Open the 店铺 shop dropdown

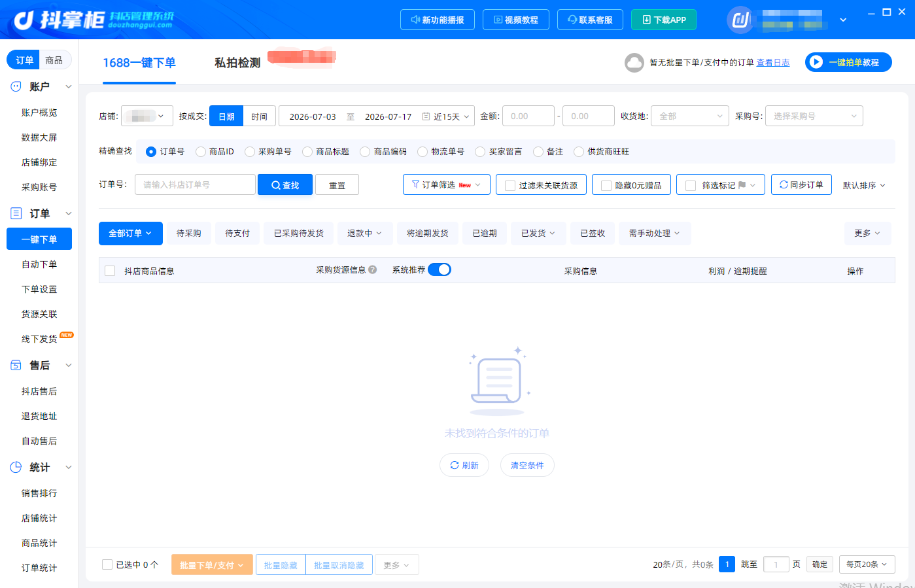tap(147, 116)
